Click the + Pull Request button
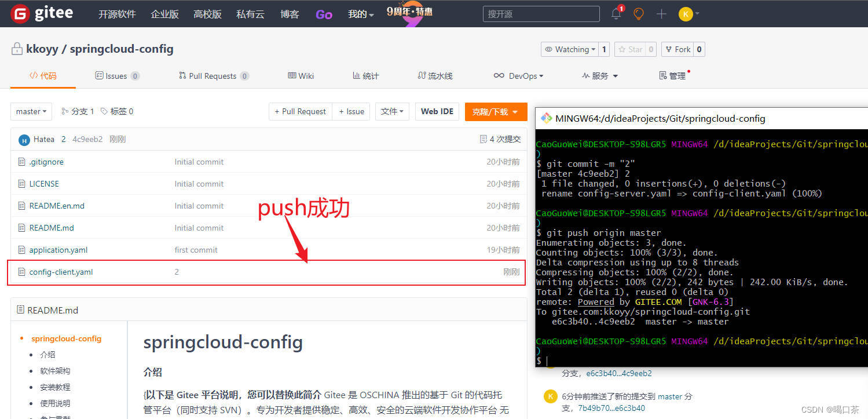 301,111
